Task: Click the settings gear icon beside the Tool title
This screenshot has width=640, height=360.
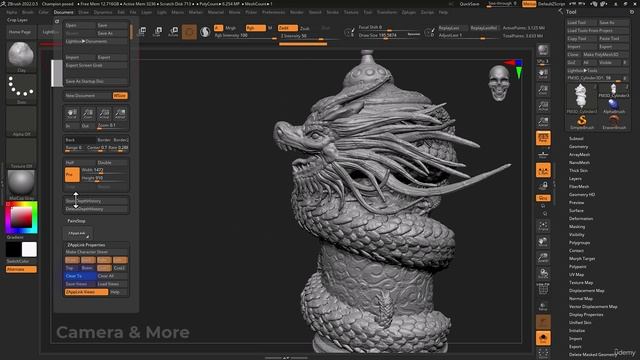Action: (x=632, y=12)
